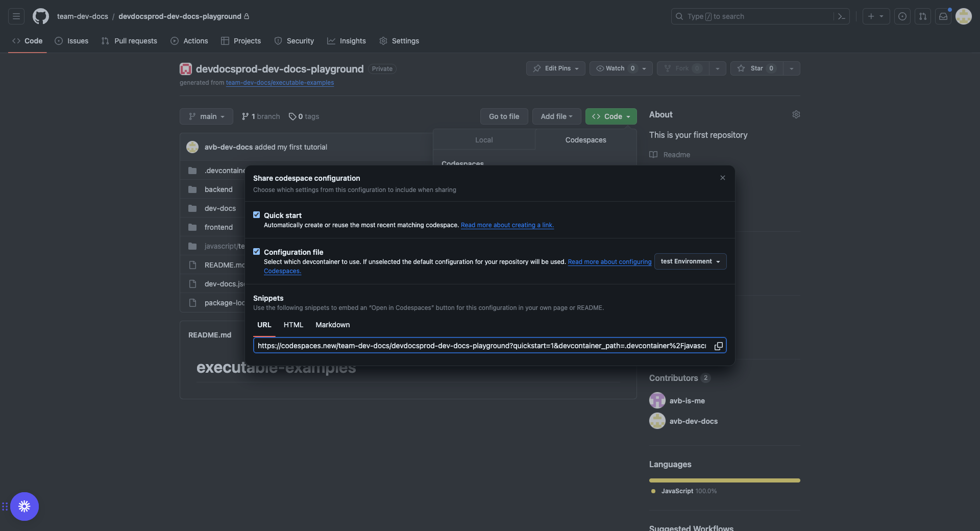Click the JavaScript language bar
Viewport: 980px width, 531px height.
point(724,480)
